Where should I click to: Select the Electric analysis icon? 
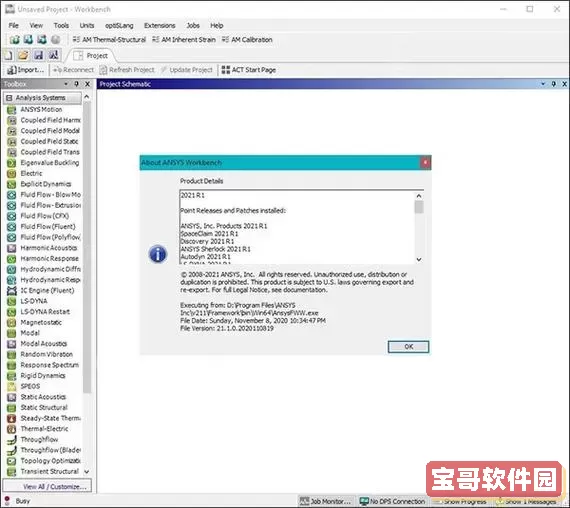click(12, 173)
